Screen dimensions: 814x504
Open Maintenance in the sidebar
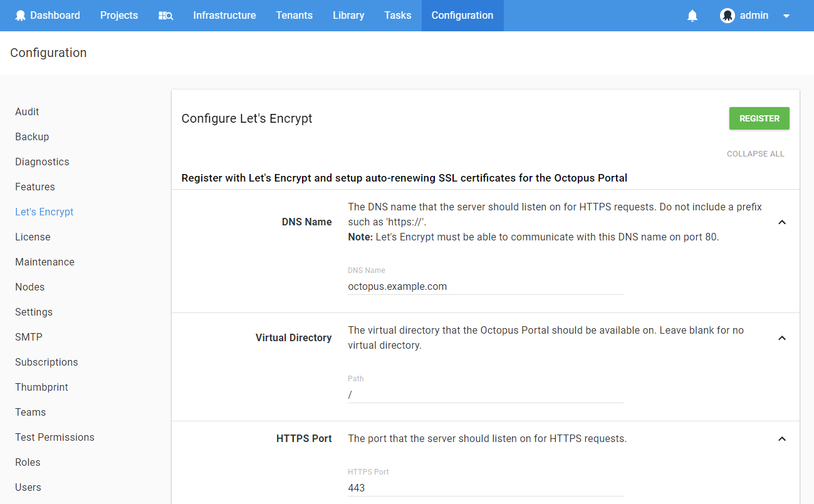pos(44,262)
